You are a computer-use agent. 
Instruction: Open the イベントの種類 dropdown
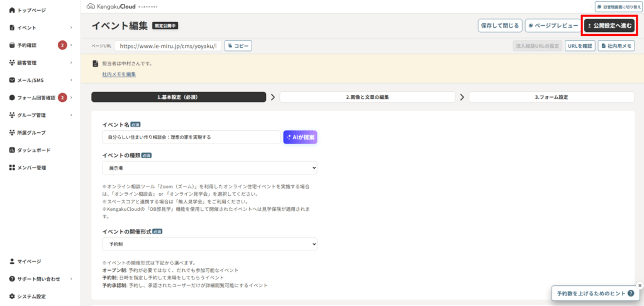(209, 168)
